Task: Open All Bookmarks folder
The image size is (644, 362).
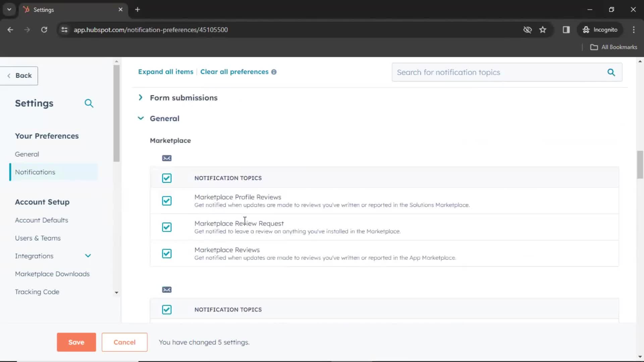Action: click(613, 47)
